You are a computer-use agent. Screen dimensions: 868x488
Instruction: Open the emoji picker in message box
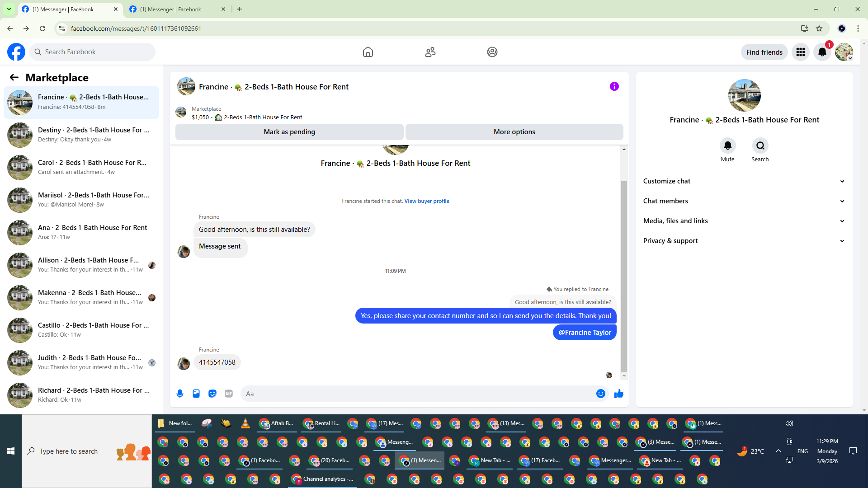pyautogui.click(x=600, y=394)
